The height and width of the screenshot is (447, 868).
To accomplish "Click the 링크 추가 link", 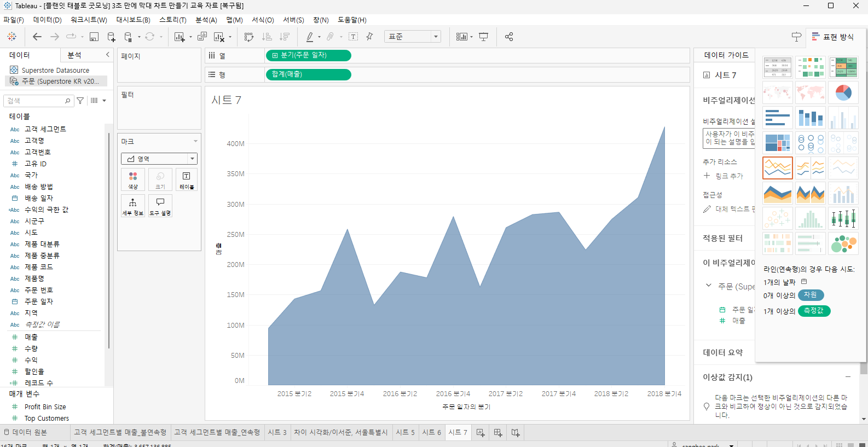I will coord(730,176).
